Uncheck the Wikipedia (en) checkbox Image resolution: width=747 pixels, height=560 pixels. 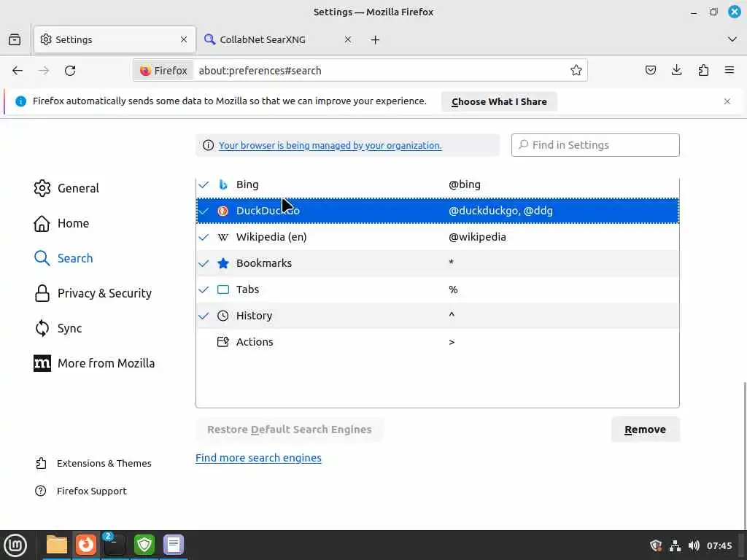pos(204,237)
